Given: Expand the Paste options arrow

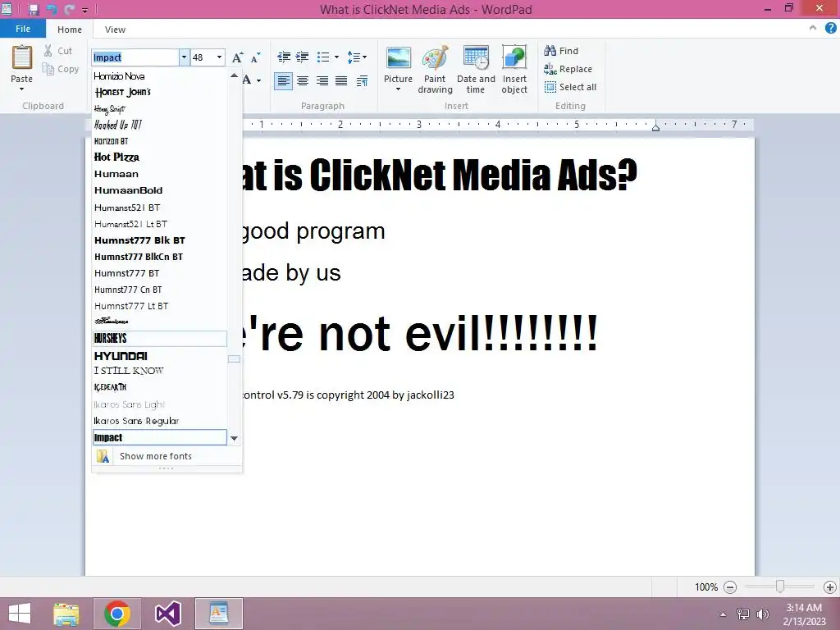Looking at the screenshot, I should 21,89.
